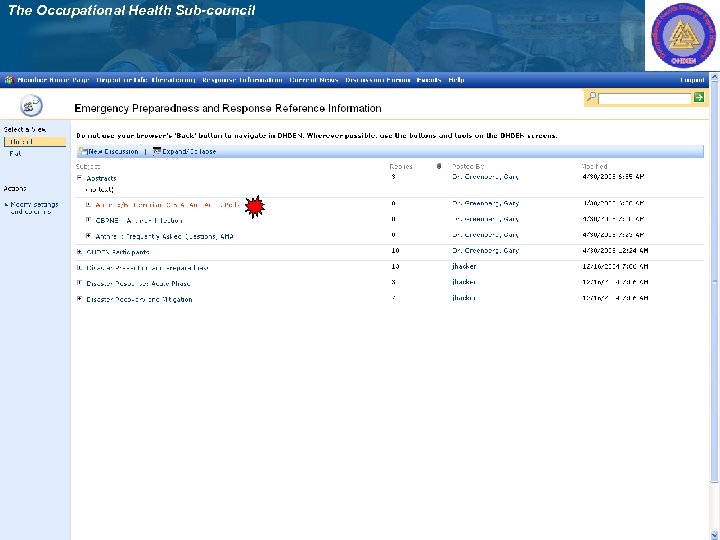The width and height of the screenshot is (720, 540).
Task: Click the attachment paperclip column icon
Action: coord(439,166)
